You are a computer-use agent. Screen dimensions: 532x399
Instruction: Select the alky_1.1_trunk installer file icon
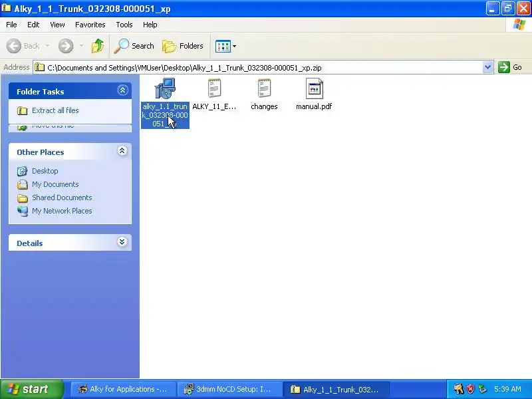pyautogui.click(x=165, y=88)
